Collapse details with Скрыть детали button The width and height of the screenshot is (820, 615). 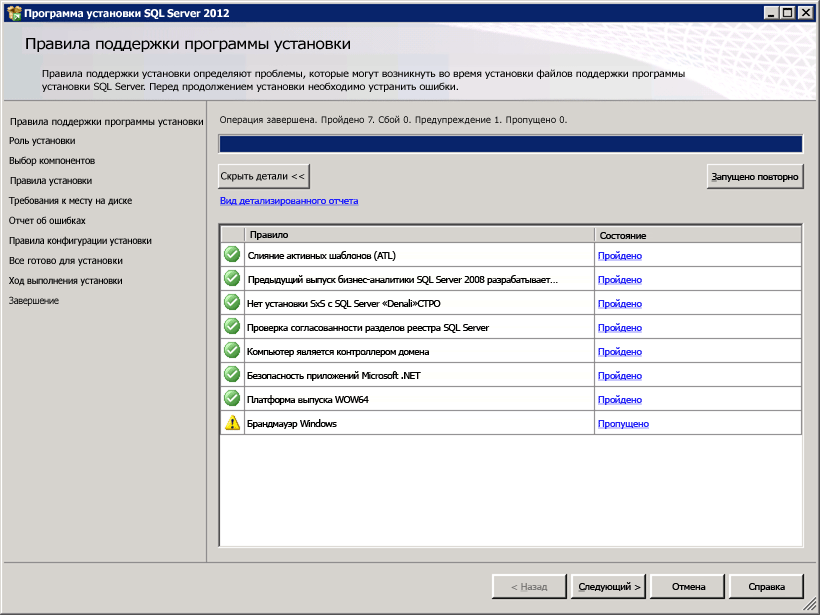coord(263,176)
